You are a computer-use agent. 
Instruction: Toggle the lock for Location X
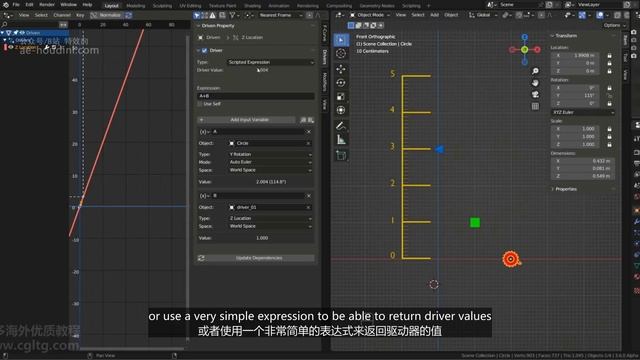tap(609, 56)
